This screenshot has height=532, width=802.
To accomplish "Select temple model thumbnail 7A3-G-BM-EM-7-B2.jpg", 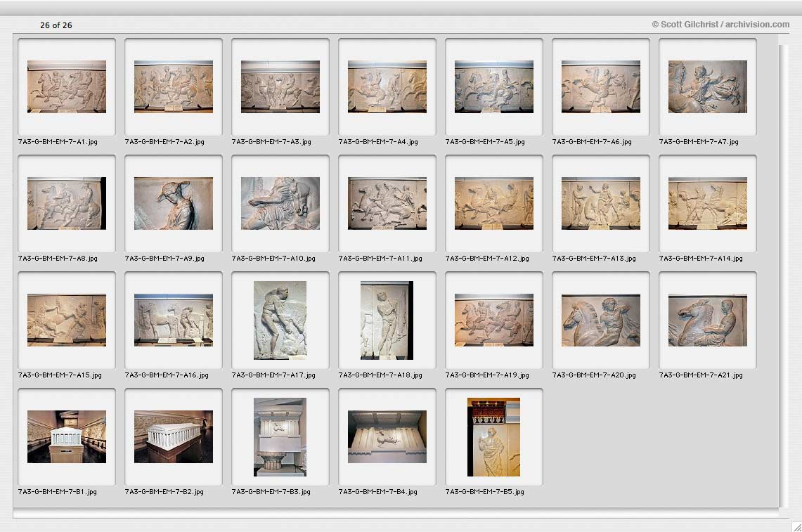I will pos(174,436).
